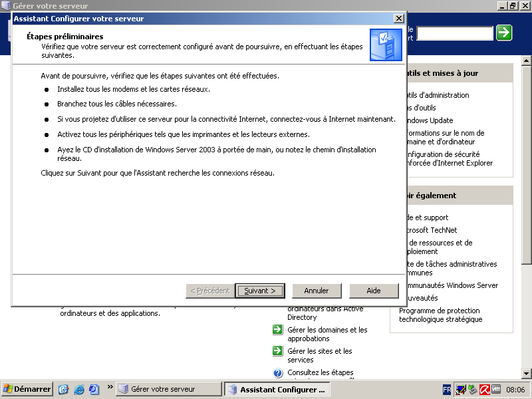Click the Show Desktop quick launch icon
The image size is (532, 399).
64,389
